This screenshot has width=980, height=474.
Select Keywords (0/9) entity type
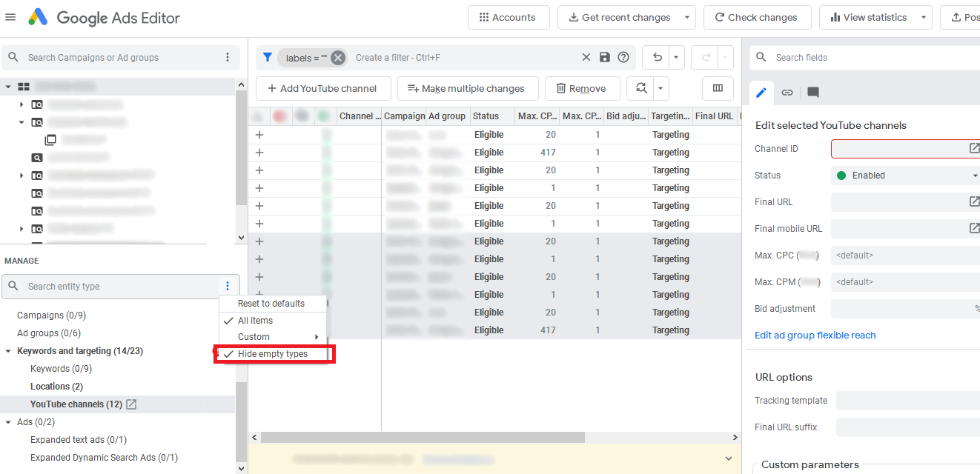(x=61, y=369)
